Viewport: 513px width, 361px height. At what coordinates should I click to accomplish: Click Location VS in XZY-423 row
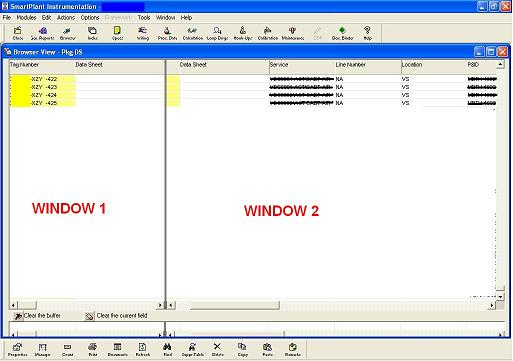coord(405,87)
